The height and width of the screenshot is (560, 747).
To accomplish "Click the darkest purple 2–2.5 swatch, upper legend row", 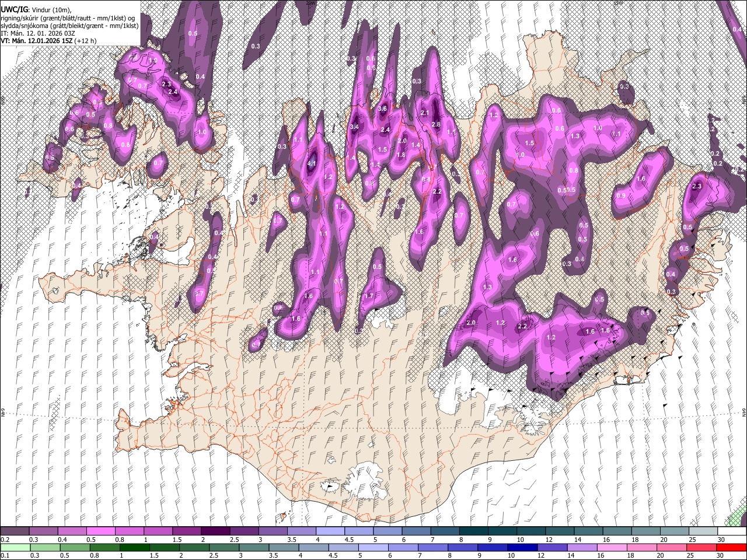I will coord(215,531).
